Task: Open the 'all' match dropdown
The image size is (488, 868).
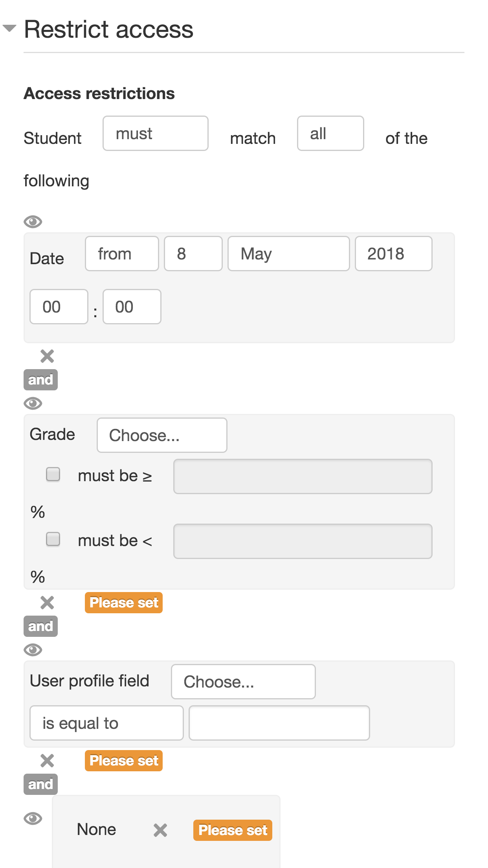Action: coord(330,133)
